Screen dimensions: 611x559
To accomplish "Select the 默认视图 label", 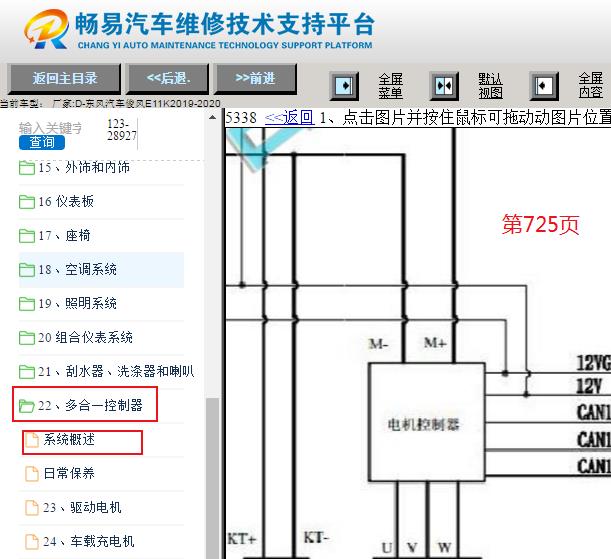I will pos(490,86).
